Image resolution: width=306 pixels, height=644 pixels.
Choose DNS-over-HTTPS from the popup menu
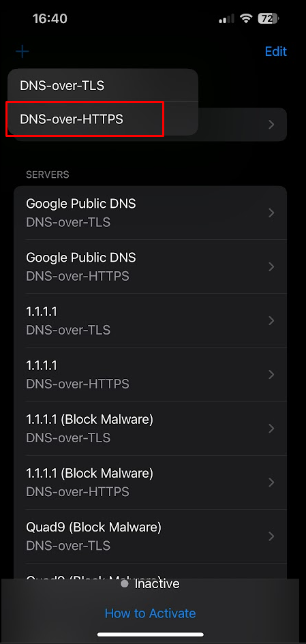pos(103,119)
